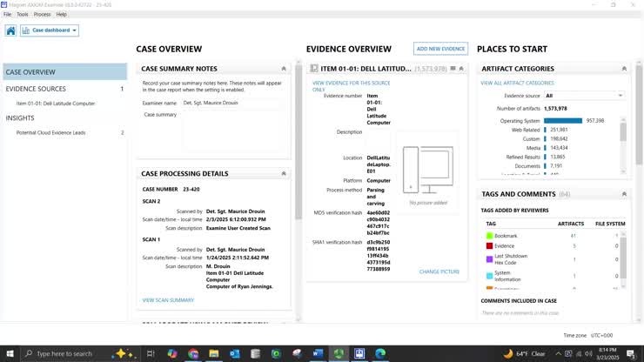
Task: Click the Change Picture link
Action: point(439,271)
